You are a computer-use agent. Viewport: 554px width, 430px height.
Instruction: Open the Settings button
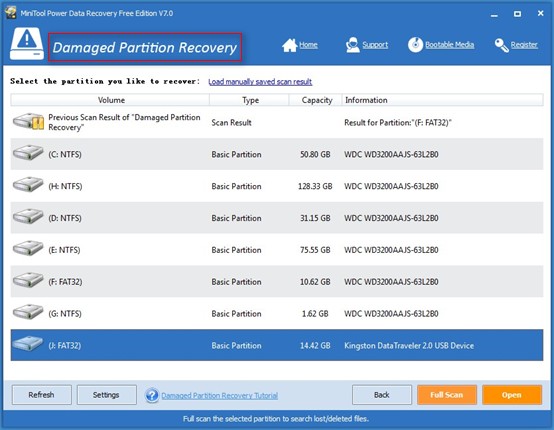106,395
